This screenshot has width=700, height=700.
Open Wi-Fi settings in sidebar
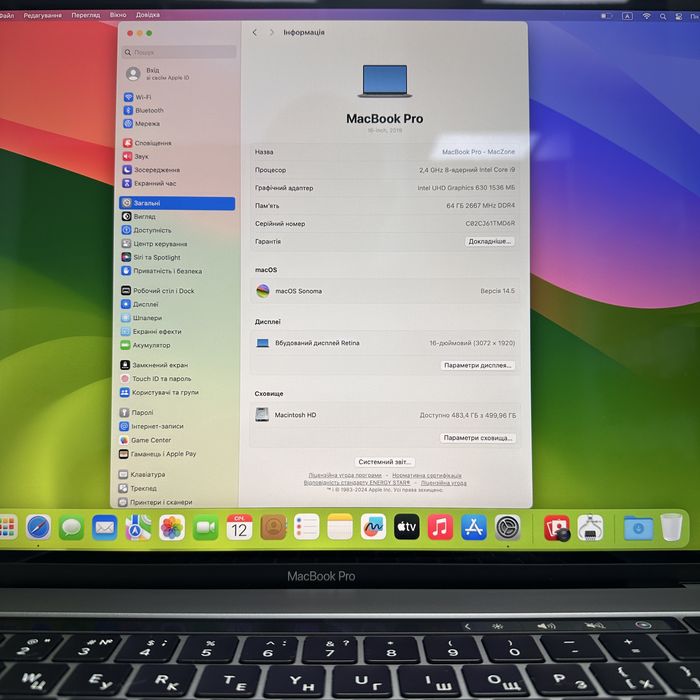[x=138, y=97]
